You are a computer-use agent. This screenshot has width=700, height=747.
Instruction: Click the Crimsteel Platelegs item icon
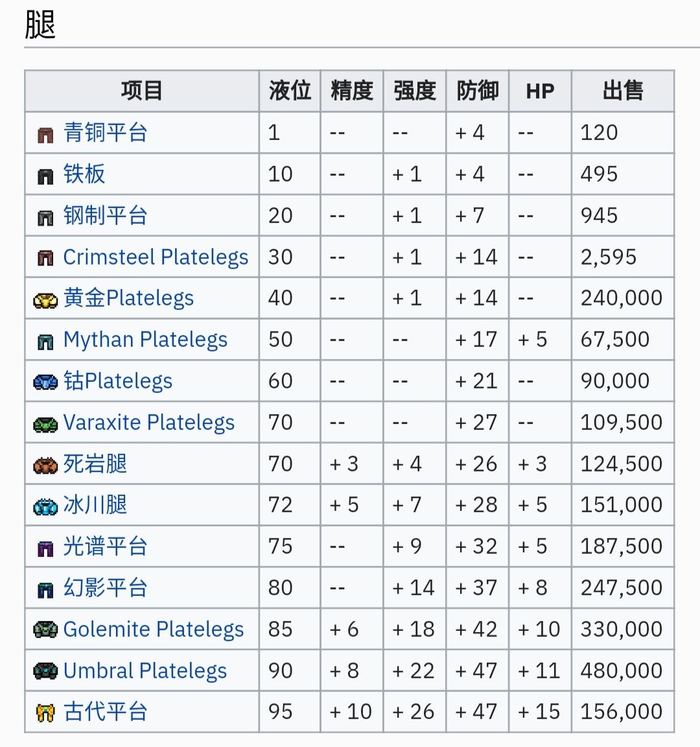pyautogui.click(x=45, y=258)
